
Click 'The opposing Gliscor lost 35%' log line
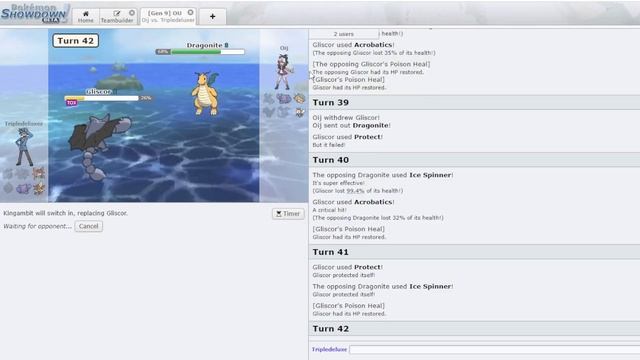(374, 53)
